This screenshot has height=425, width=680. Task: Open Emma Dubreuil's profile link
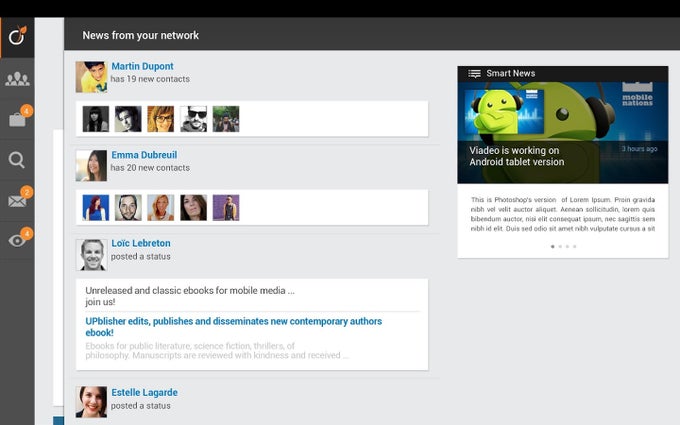(144, 155)
